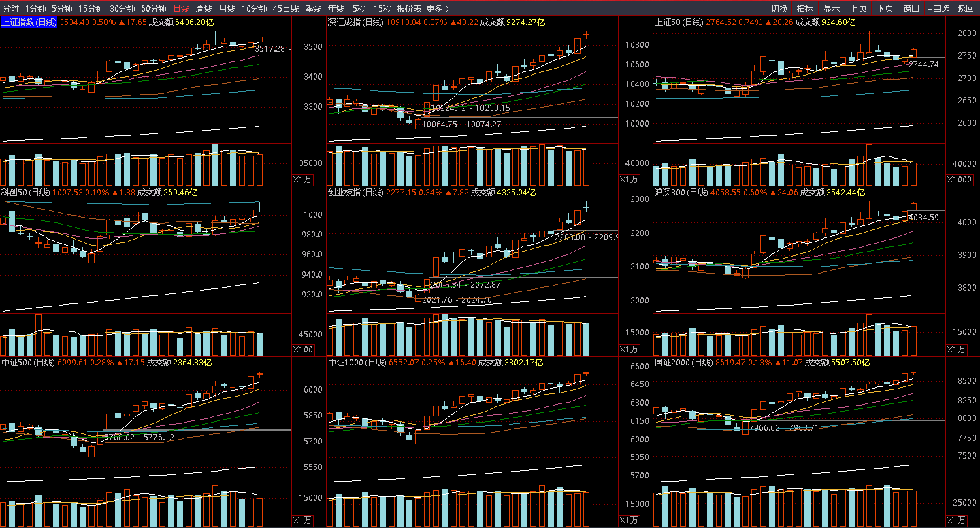Open the 窗口 window layout menu
The image size is (980, 528).
(911, 8)
